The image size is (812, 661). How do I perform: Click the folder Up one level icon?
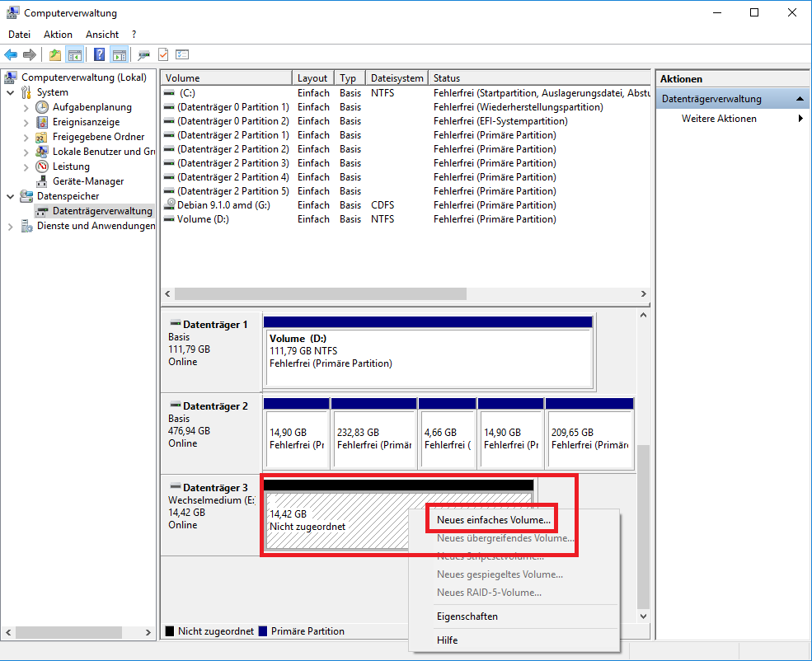tap(54, 55)
